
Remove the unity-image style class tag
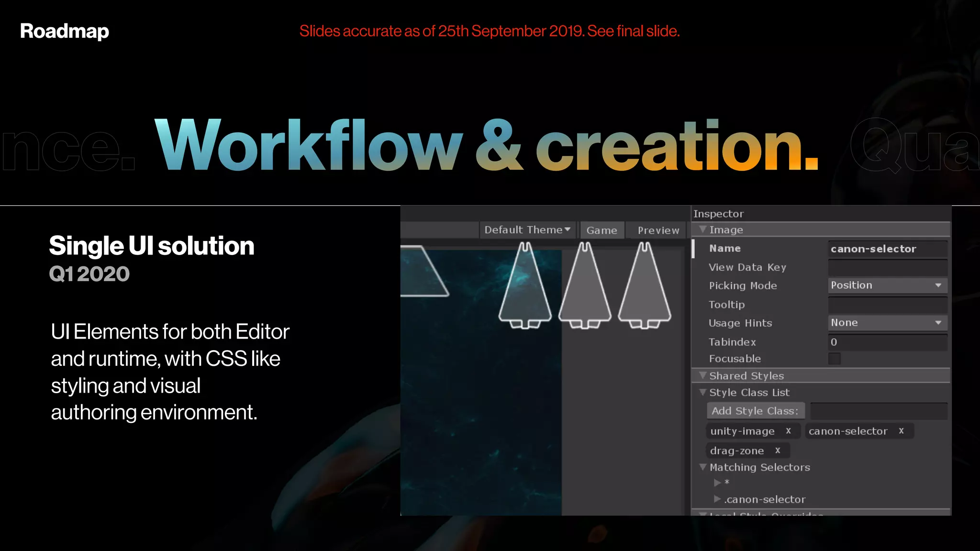click(788, 431)
